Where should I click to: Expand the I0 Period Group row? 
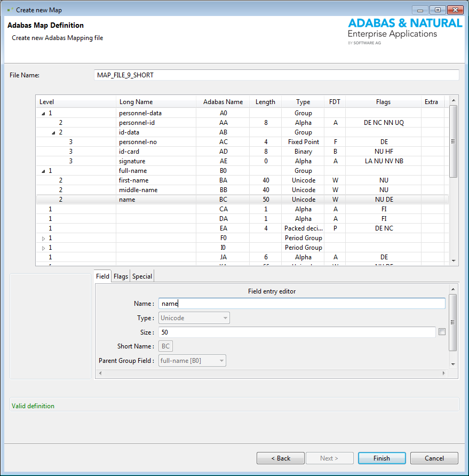43,248
